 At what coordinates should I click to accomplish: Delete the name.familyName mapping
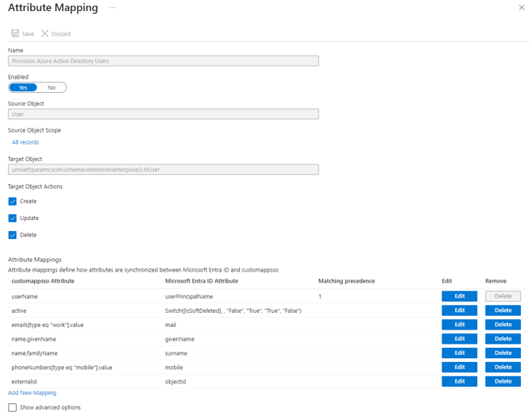pos(503,353)
